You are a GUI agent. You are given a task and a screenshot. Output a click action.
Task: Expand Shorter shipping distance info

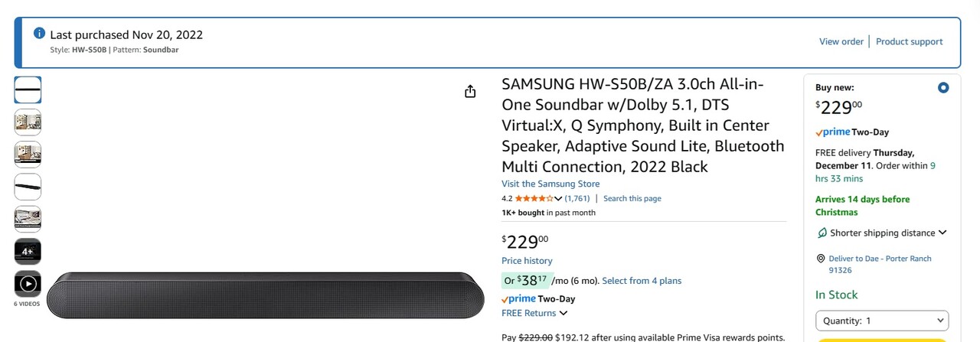942,233
